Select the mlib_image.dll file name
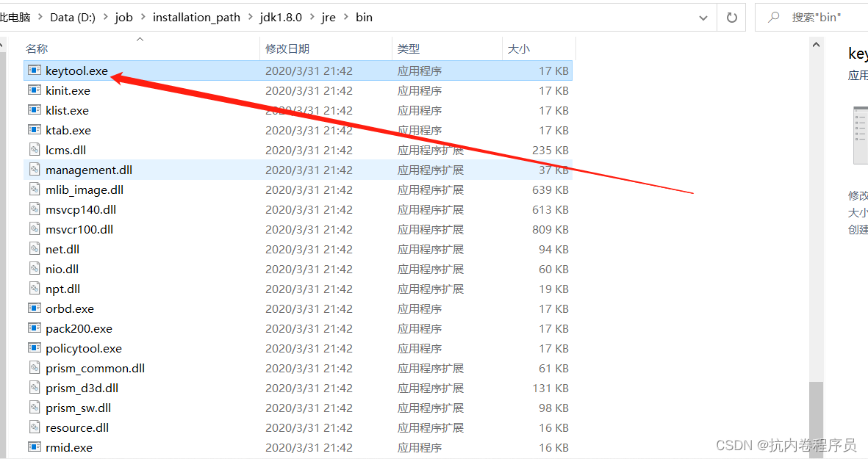 click(x=85, y=189)
